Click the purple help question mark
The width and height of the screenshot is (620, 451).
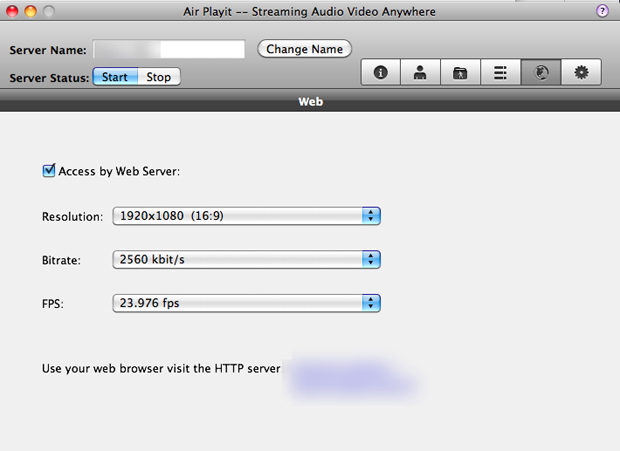point(602,11)
